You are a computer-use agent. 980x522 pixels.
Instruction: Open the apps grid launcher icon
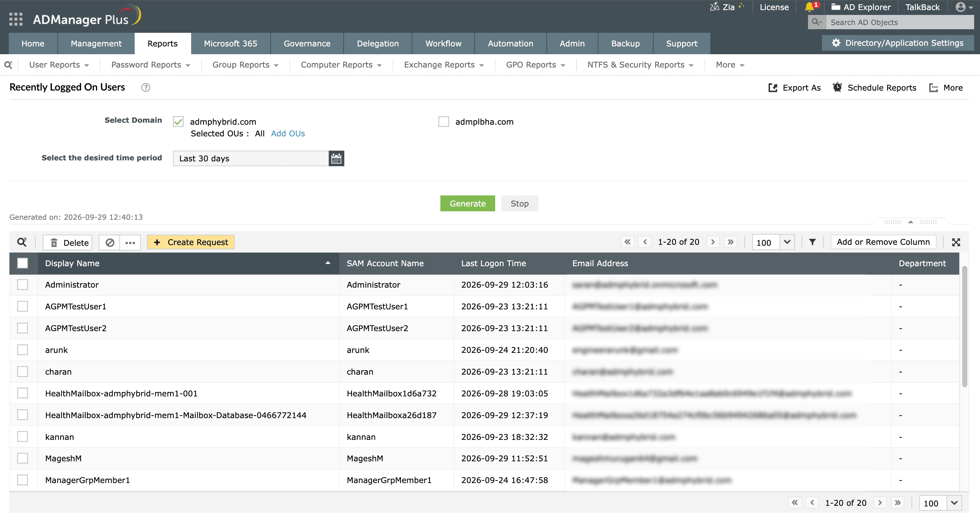(16, 19)
